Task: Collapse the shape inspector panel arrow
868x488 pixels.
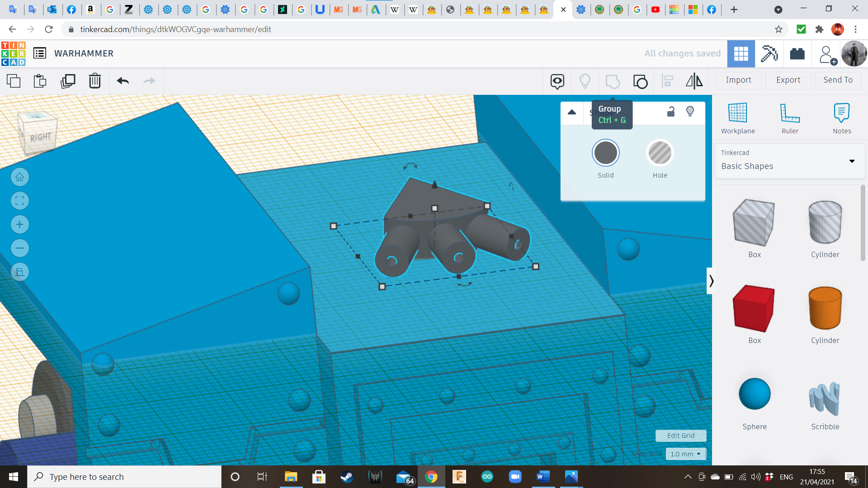Action: 572,112
